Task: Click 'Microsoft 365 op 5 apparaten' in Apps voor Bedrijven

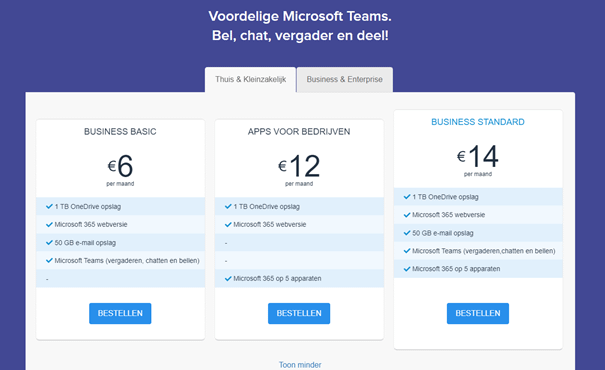Action: coord(277,279)
